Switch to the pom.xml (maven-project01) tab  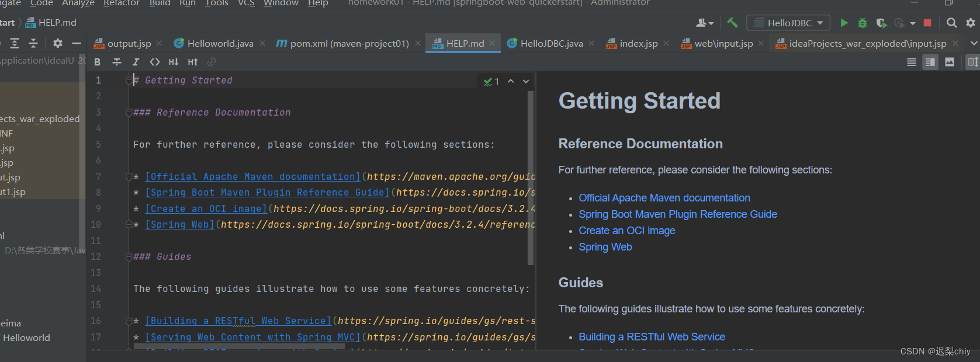pyautogui.click(x=349, y=43)
